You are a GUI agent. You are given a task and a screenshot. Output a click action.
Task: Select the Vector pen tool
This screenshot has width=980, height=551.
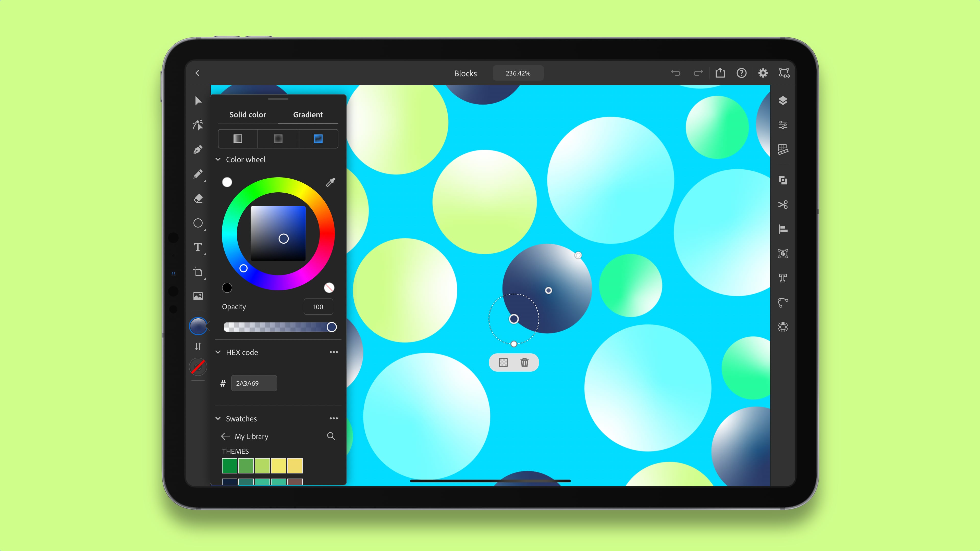click(x=198, y=149)
